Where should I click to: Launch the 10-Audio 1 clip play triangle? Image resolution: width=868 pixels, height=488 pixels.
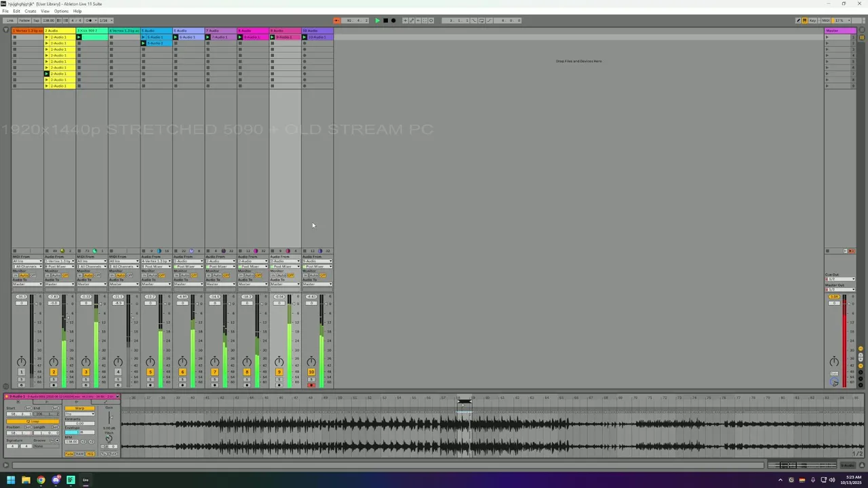(x=304, y=37)
